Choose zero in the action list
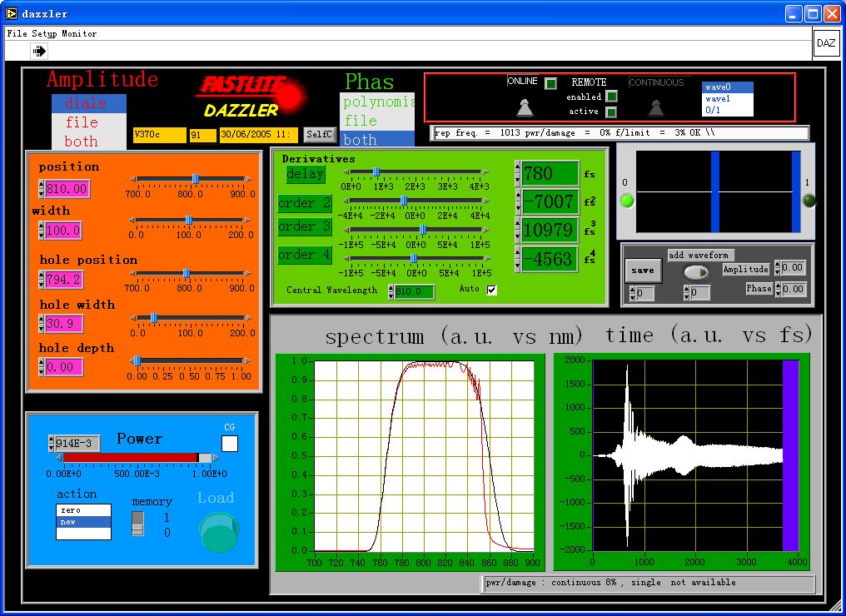This screenshot has width=846, height=616. pos(72,509)
